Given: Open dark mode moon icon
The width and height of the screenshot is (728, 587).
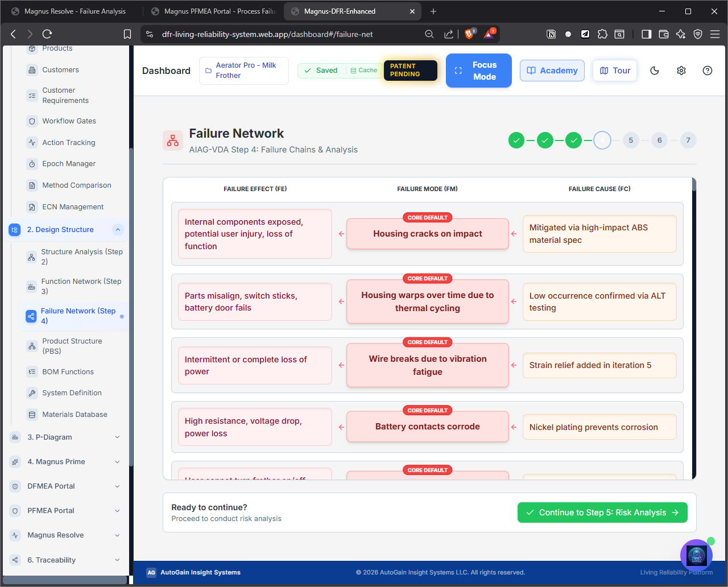Looking at the screenshot, I should pos(655,71).
